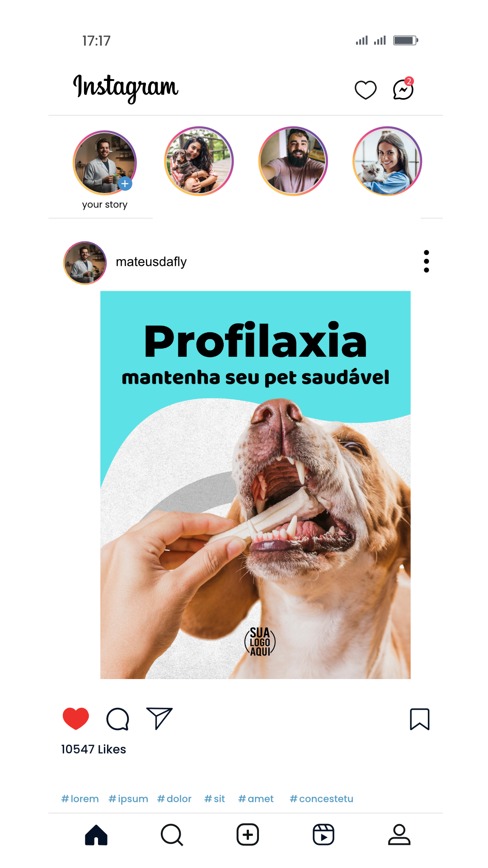Share post with paper plane icon

(159, 718)
